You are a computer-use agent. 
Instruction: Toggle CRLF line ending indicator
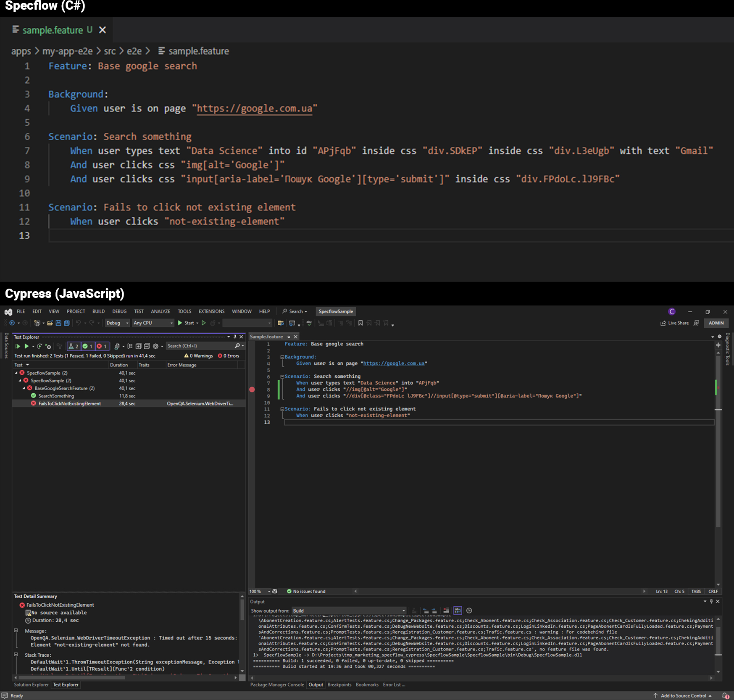point(713,592)
